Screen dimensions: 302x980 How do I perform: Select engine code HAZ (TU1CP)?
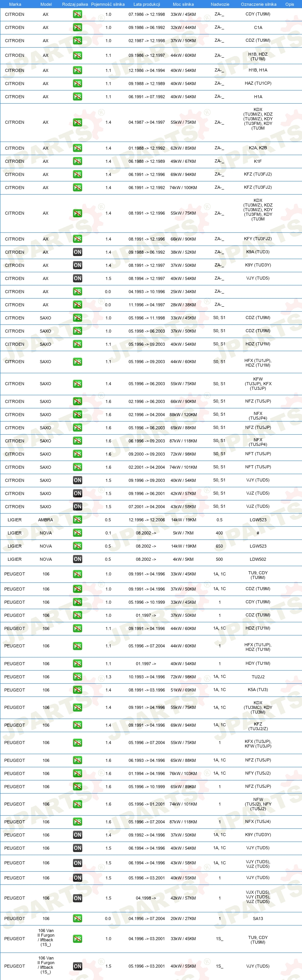click(x=258, y=83)
